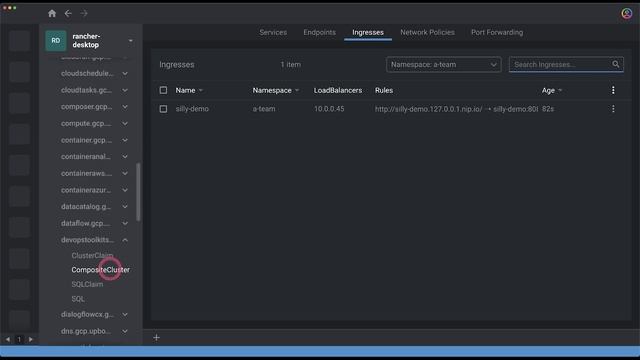
Task: Open silly-demo row actions kebab menu
Action: pos(613,109)
